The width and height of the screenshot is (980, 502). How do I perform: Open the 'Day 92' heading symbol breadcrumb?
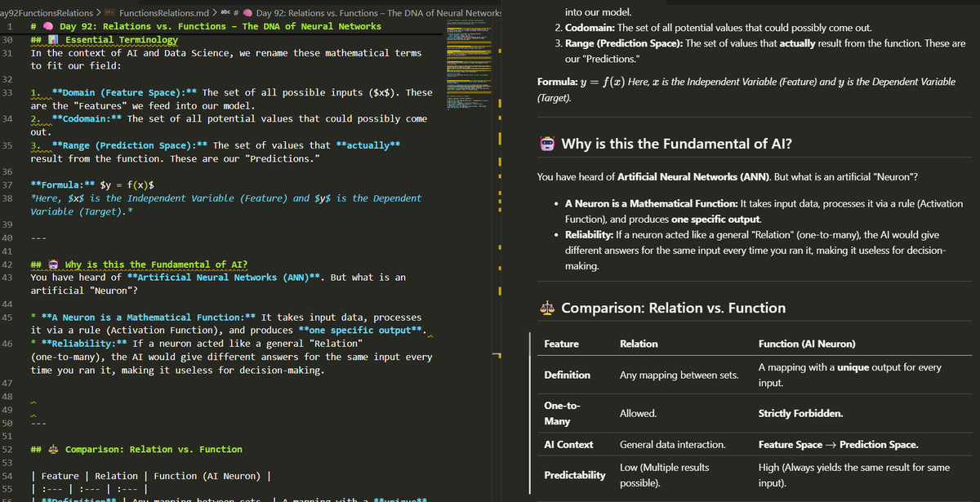pyautogui.click(x=379, y=13)
